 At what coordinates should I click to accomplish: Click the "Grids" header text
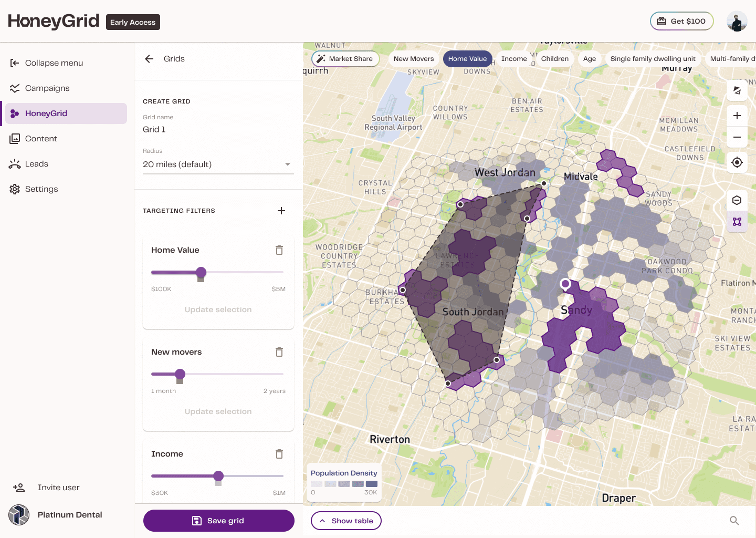(x=174, y=59)
